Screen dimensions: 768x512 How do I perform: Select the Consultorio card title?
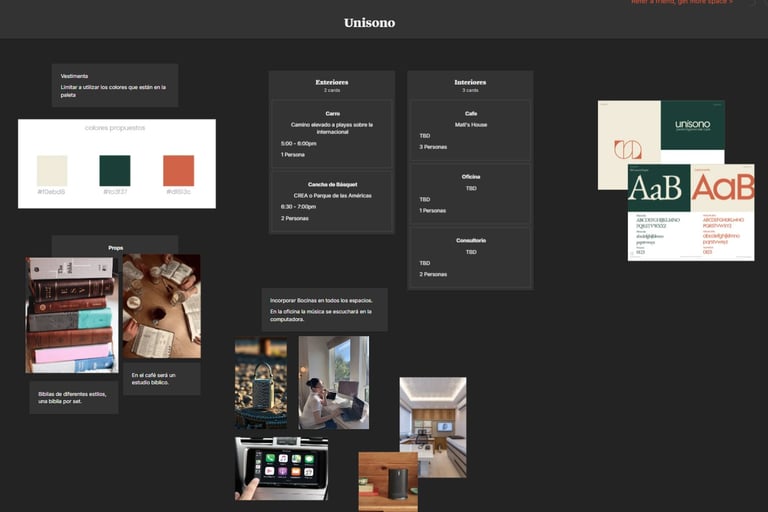[471, 240]
